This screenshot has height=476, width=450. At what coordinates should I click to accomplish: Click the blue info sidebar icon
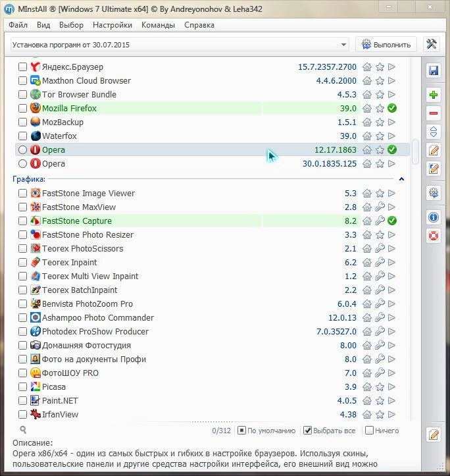(x=434, y=217)
